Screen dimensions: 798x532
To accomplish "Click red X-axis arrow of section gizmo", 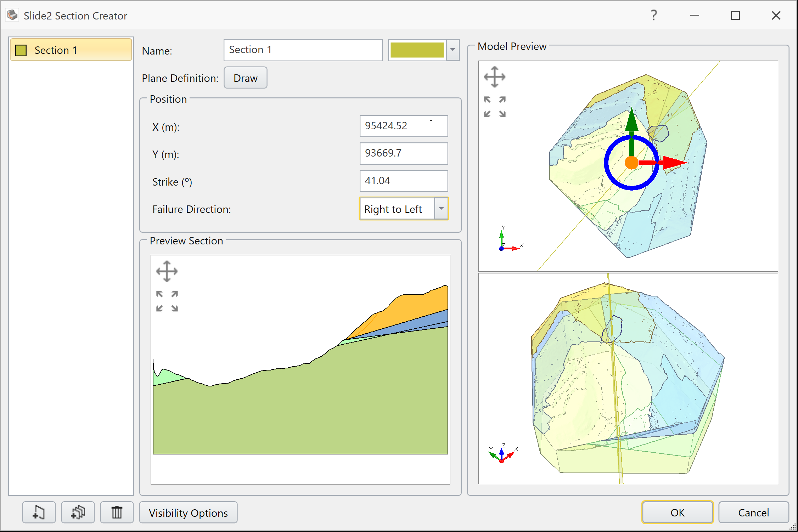I will tap(675, 163).
